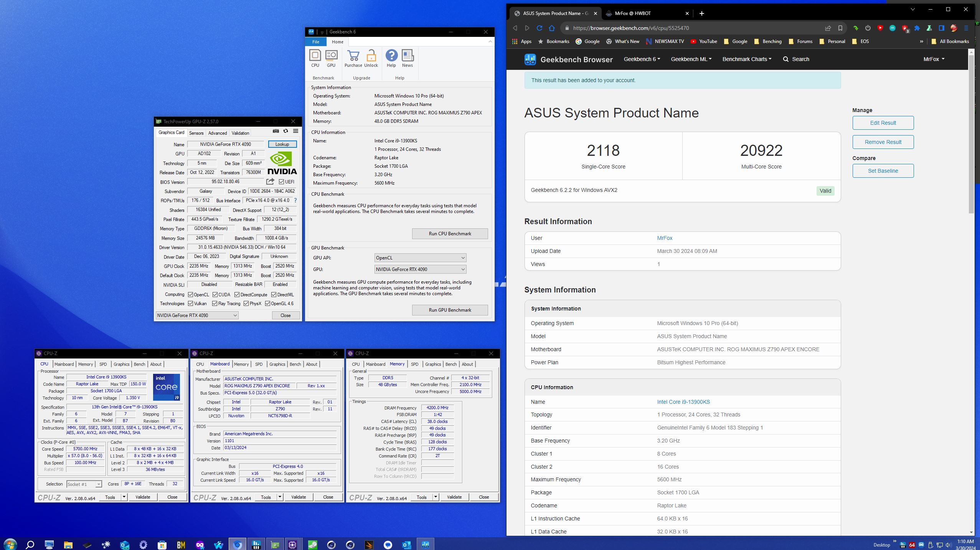
Task: Toggle the UEFI checkbox in GPU-Z
Action: (x=281, y=182)
